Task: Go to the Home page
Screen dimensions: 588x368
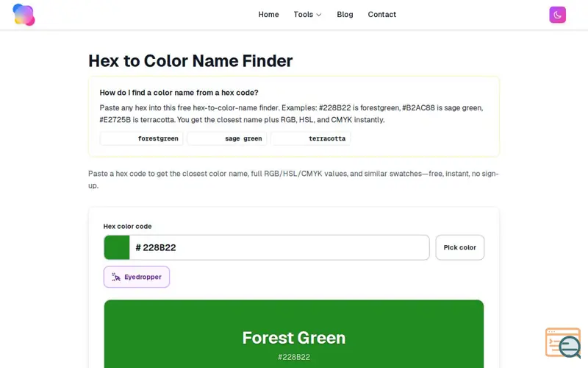Action: [268, 14]
